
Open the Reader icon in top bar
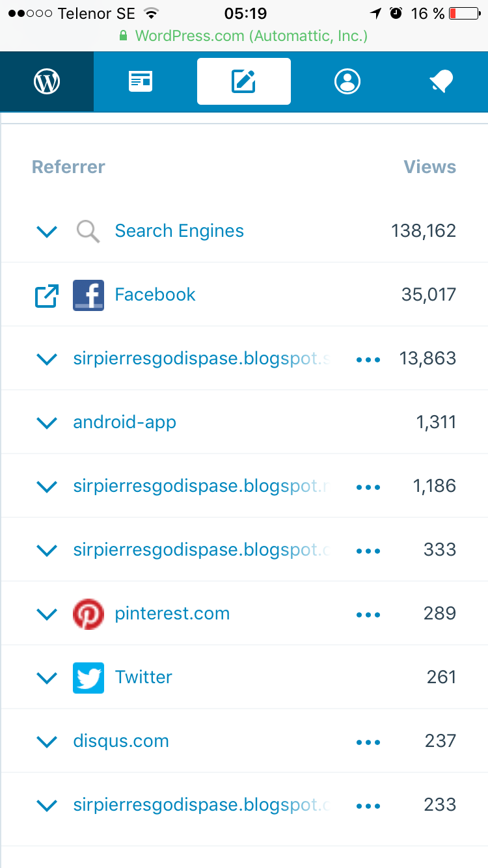point(141,81)
